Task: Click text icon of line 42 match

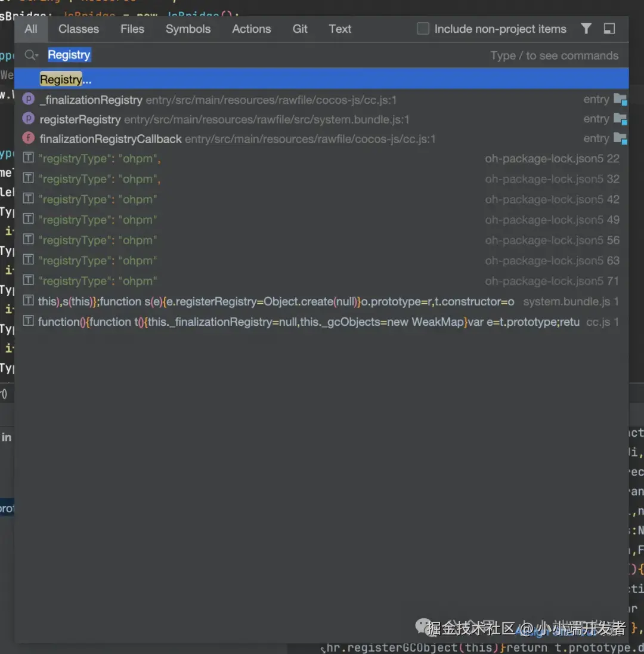Action: tap(29, 198)
